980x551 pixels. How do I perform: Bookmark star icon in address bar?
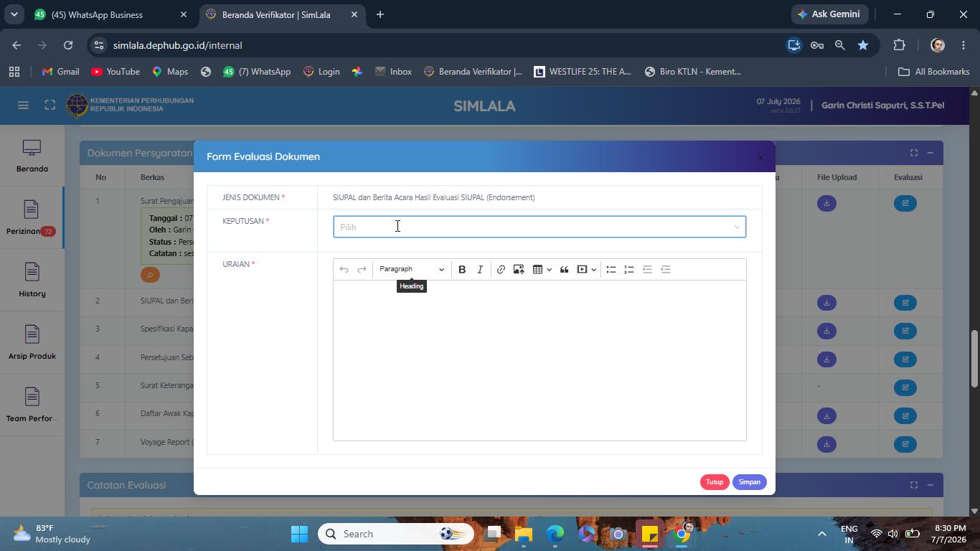[863, 45]
